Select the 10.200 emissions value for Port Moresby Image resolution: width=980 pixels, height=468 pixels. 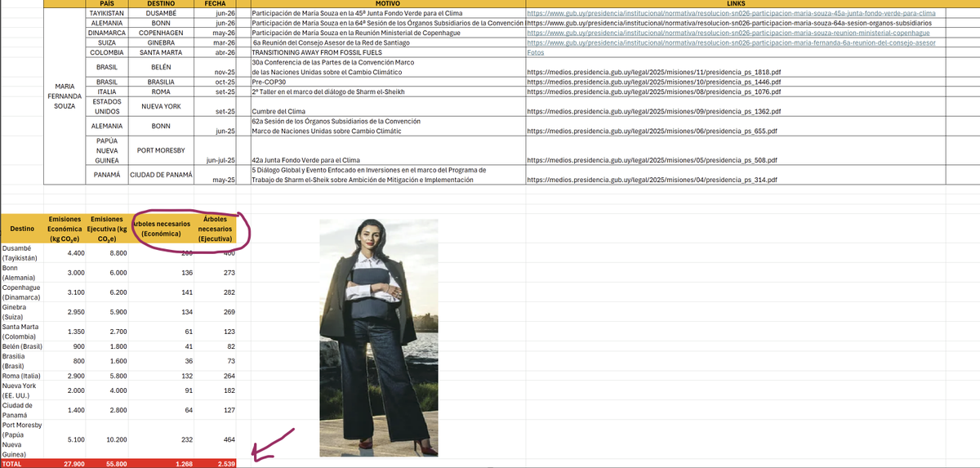pos(106,439)
